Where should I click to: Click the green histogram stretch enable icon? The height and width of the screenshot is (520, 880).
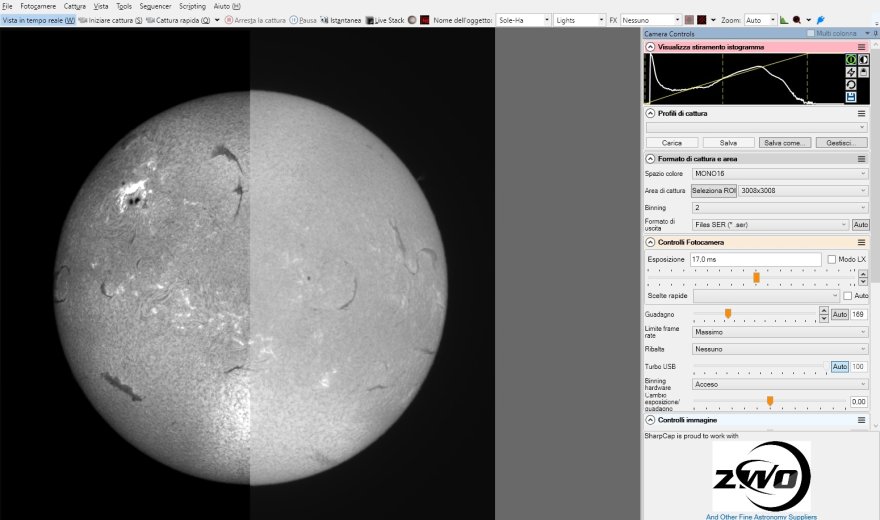851,60
